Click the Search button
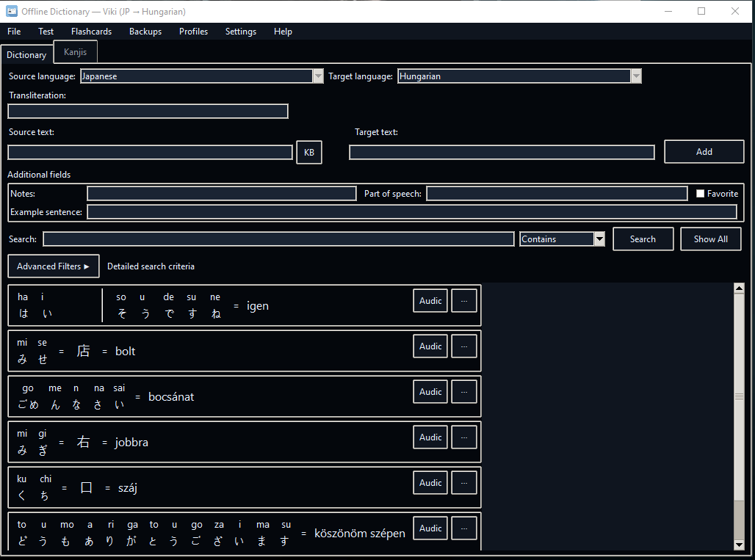This screenshot has width=755, height=560. point(643,239)
